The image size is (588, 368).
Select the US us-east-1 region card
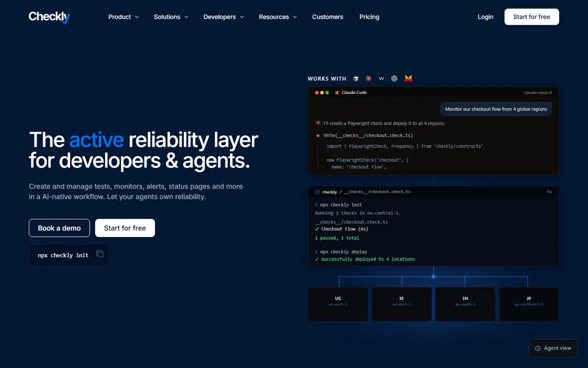(338, 304)
